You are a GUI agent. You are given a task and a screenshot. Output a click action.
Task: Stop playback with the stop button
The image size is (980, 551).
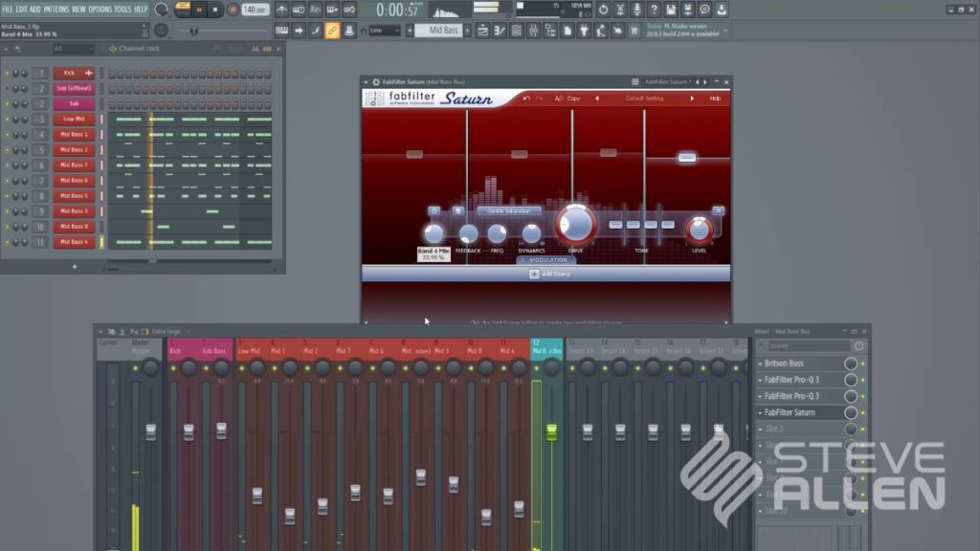(215, 10)
